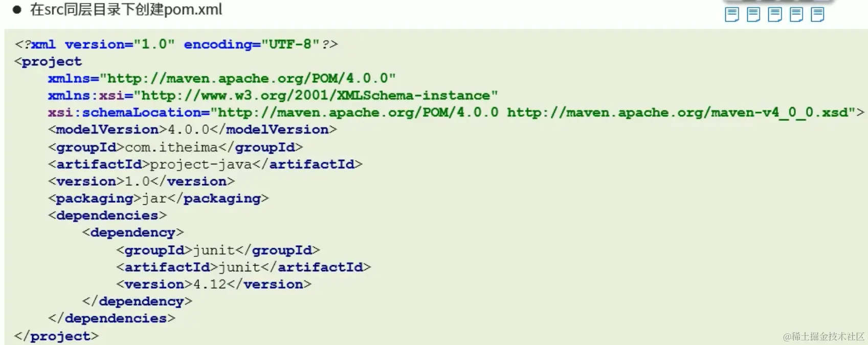Click the project-java artifactId value
The image size is (868, 345).
pos(201,164)
